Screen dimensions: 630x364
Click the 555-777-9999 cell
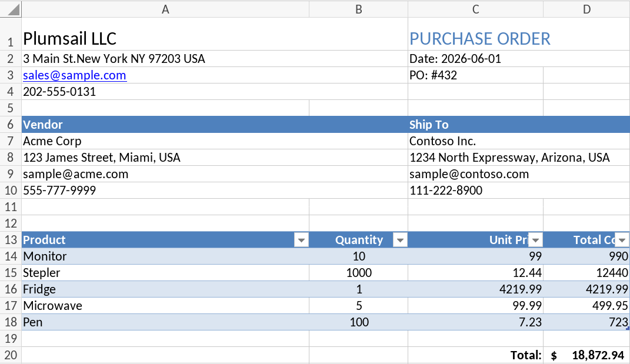pyautogui.click(x=215, y=191)
